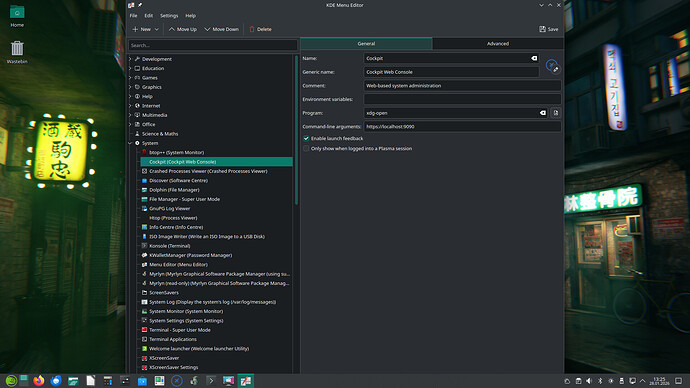Click the Save button label
Screen dimensions: 690x388
(x=553, y=29)
